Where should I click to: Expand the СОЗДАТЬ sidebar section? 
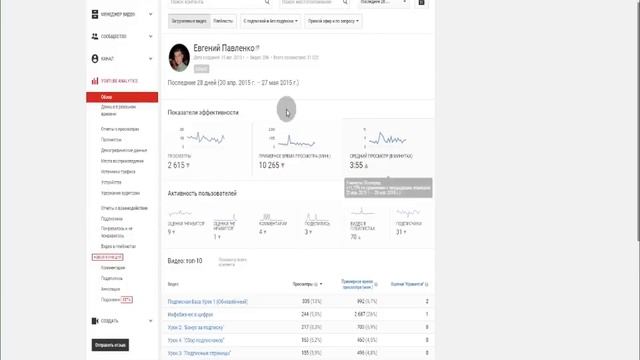[x=151, y=321]
